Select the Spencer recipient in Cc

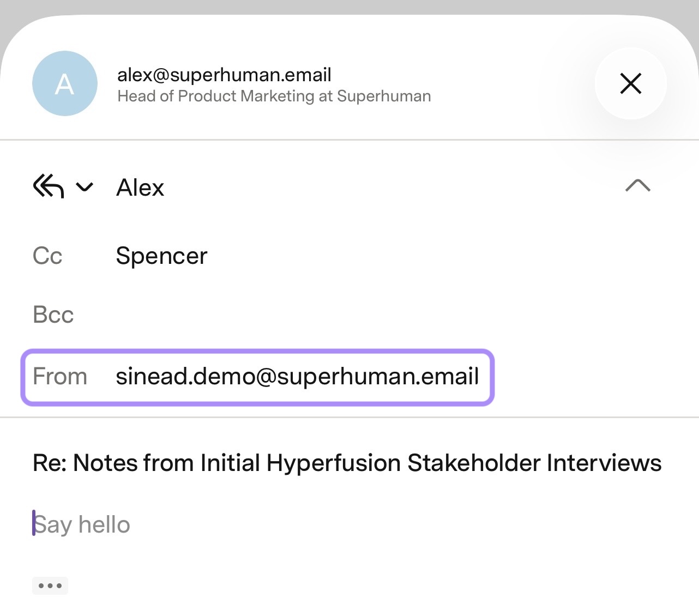click(162, 256)
